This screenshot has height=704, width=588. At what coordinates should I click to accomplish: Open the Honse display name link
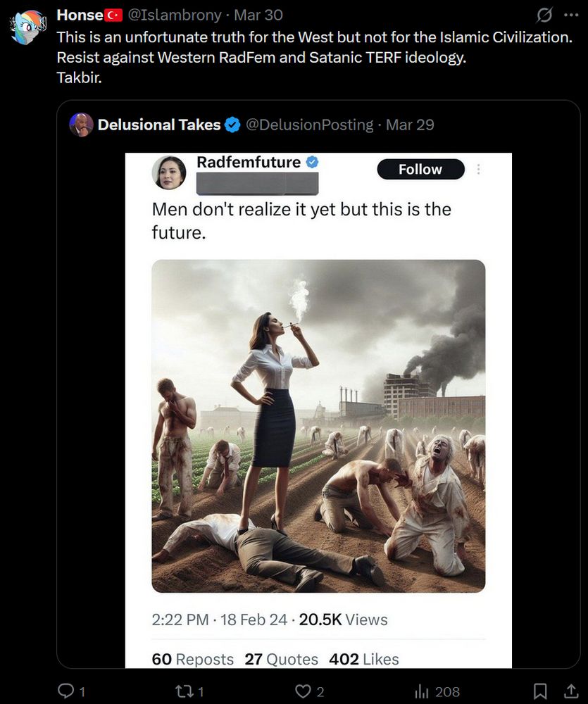80,15
